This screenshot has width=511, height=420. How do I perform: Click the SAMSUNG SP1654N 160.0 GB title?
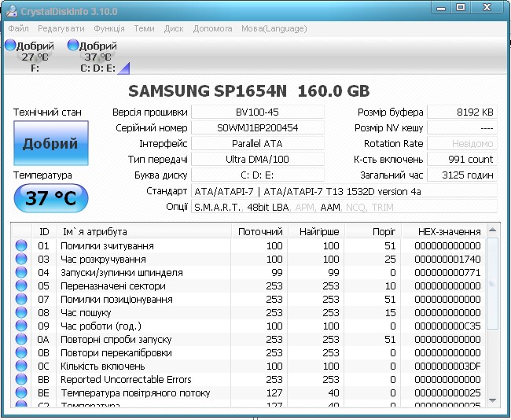click(x=249, y=91)
